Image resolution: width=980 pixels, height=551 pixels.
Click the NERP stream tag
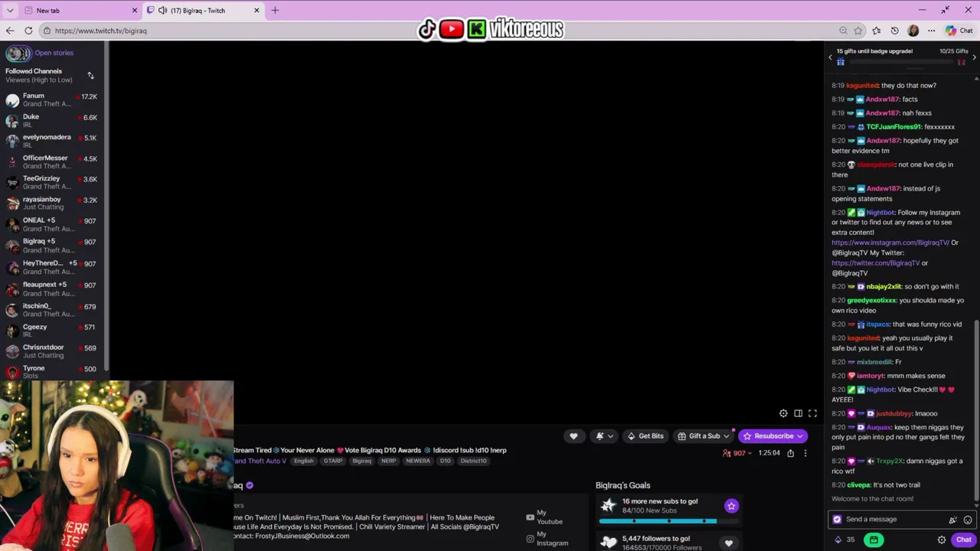(389, 461)
